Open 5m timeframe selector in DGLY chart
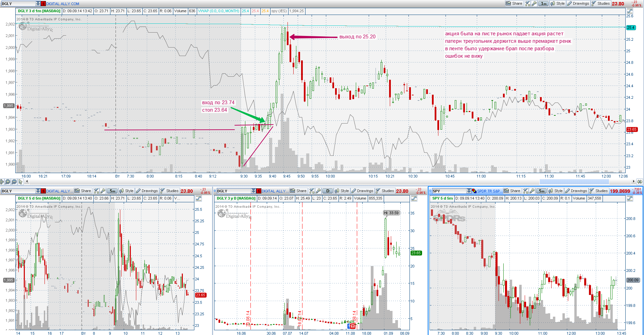 coord(112,191)
